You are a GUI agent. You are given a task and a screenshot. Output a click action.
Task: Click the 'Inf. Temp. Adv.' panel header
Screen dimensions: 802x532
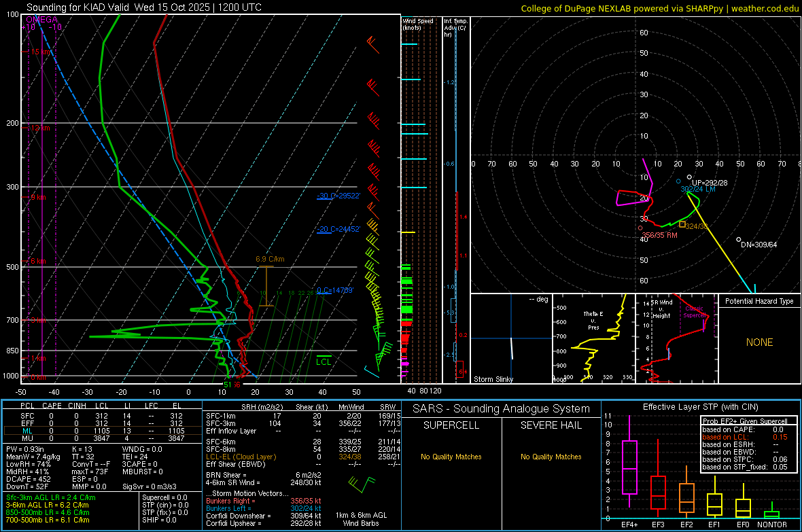[x=456, y=28]
